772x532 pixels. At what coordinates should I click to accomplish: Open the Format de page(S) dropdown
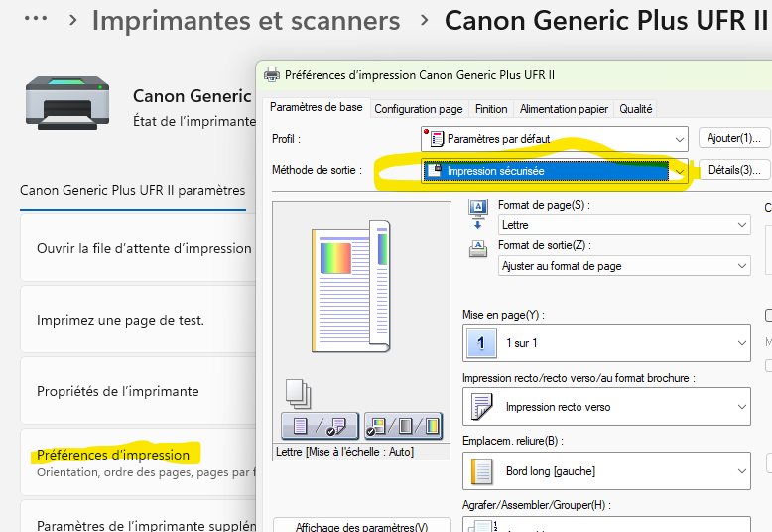click(624, 225)
